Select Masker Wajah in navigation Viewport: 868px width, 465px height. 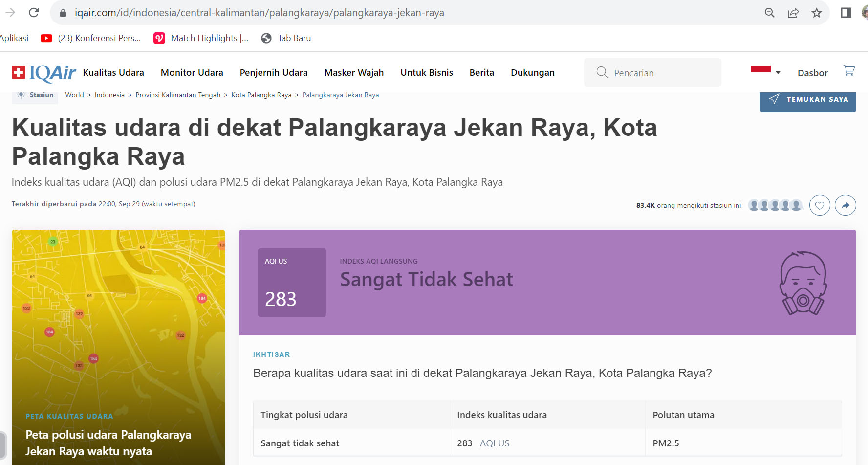click(x=354, y=73)
